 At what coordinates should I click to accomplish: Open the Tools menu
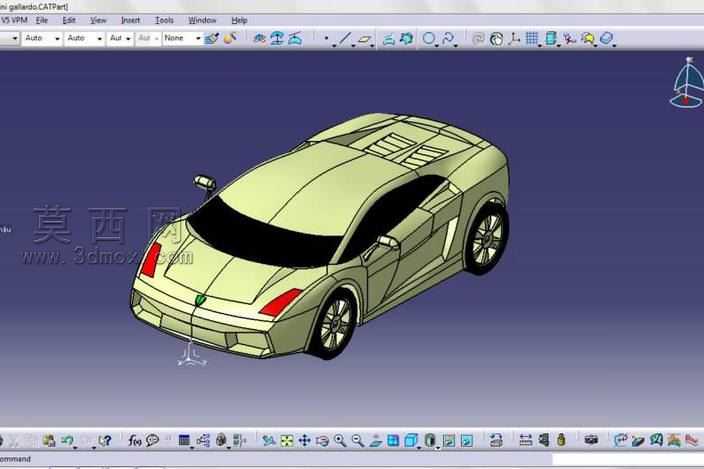pyautogui.click(x=164, y=20)
